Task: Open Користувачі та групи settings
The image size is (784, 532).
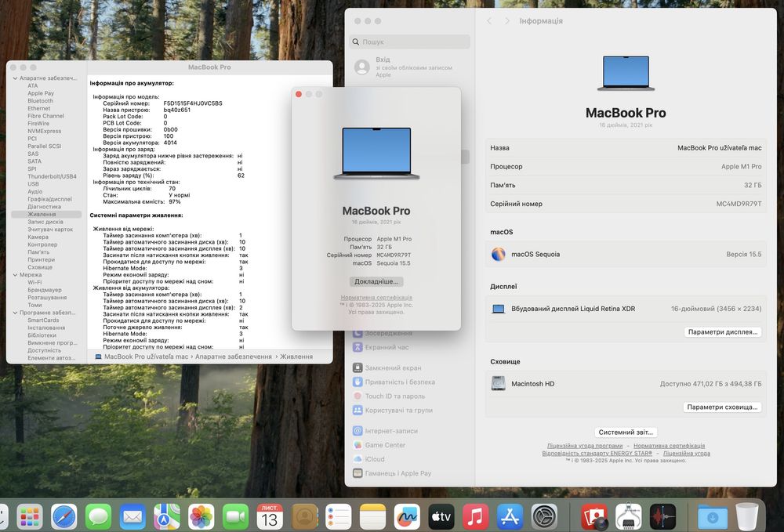Action: pyautogui.click(x=393, y=410)
